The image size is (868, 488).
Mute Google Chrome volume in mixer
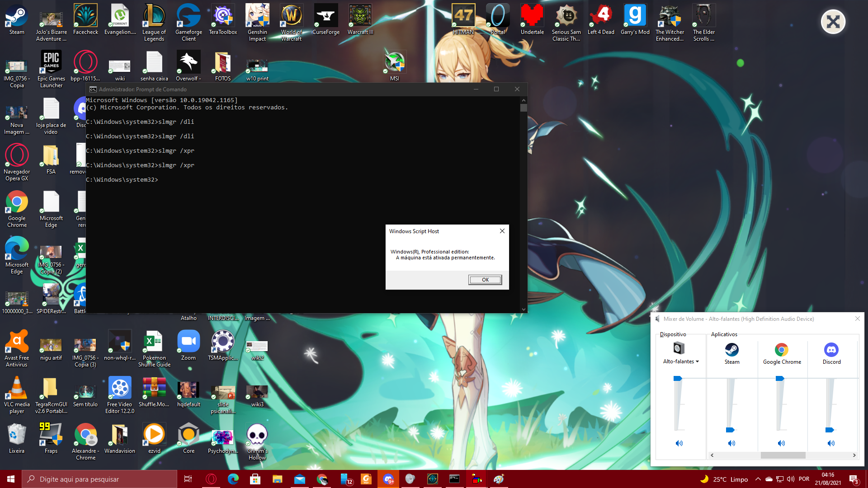781,443
